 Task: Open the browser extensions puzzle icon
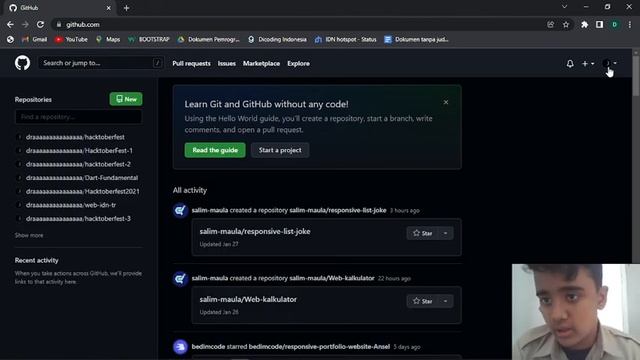tap(584, 24)
